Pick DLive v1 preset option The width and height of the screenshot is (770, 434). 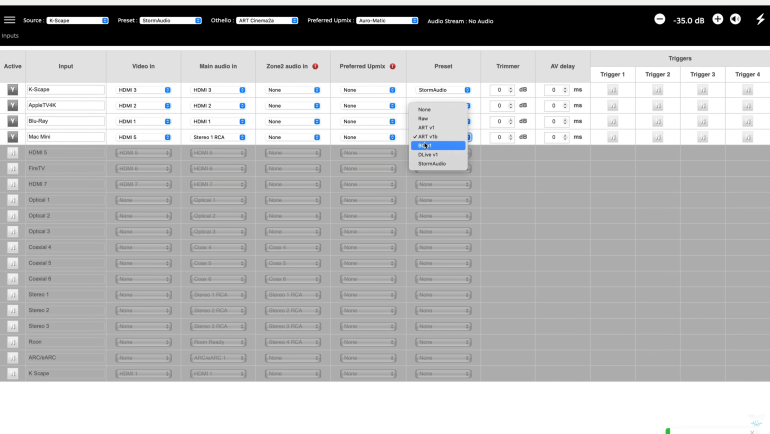428,154
